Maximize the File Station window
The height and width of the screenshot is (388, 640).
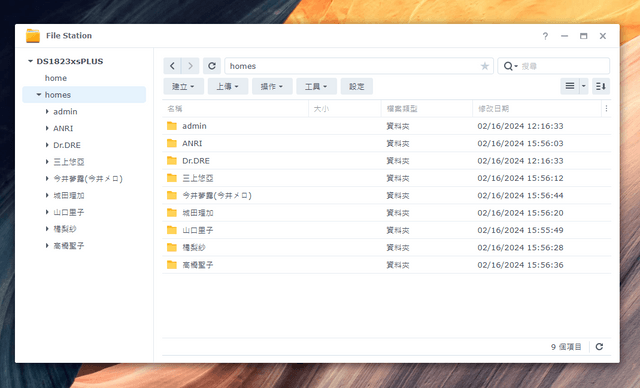tap(584, 36)
